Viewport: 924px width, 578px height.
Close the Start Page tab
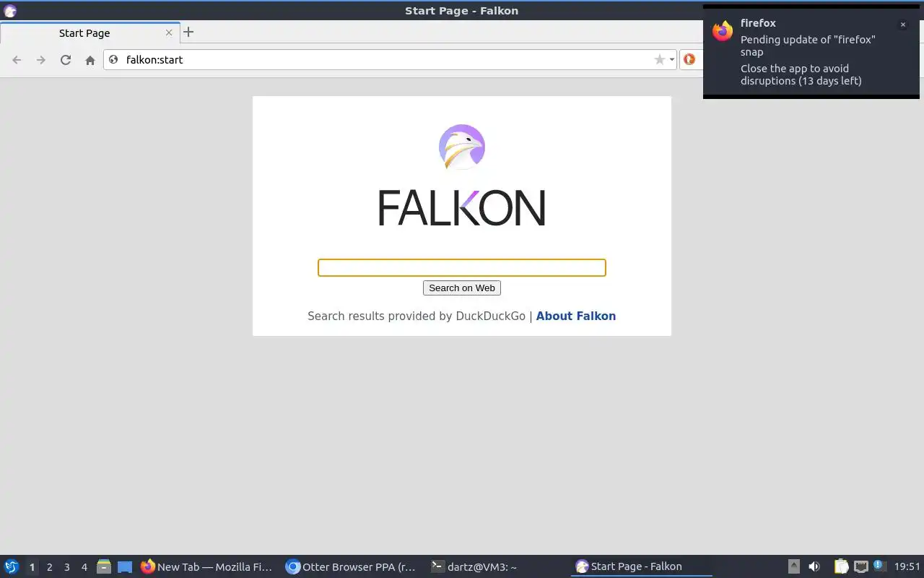(169, 33)
